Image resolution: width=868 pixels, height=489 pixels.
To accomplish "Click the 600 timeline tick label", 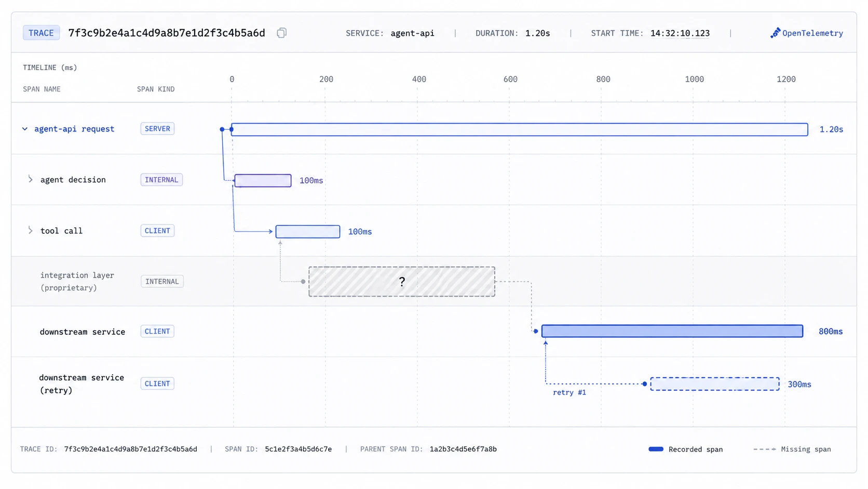I will point(510,79).
